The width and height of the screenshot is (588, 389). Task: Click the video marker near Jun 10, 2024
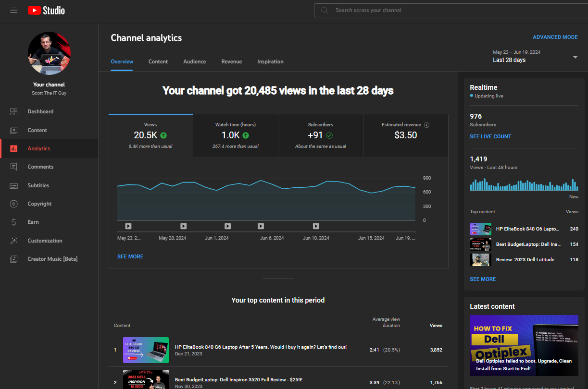pos(316,226)
